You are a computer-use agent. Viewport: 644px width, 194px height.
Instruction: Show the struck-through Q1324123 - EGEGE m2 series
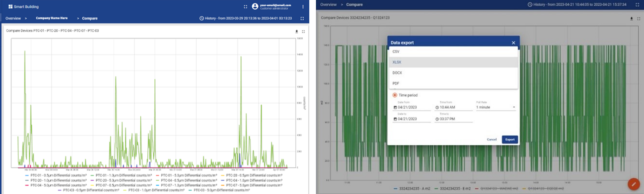(543, 189)
